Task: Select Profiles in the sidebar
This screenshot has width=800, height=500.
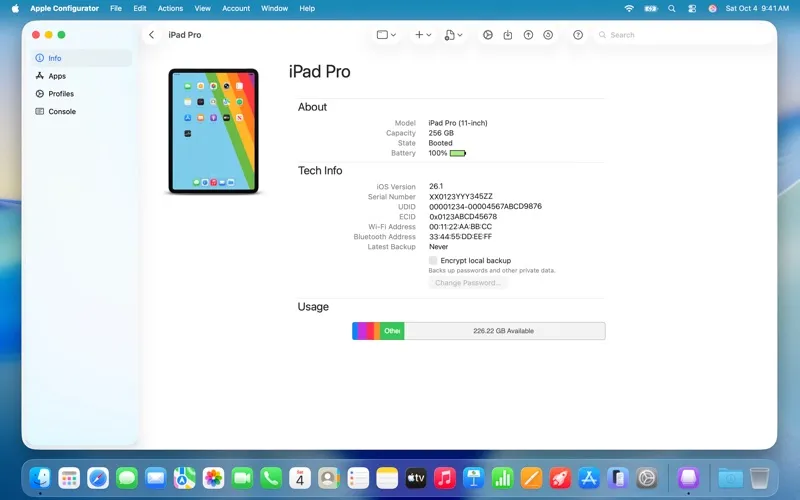Action: tap(81, 94)
